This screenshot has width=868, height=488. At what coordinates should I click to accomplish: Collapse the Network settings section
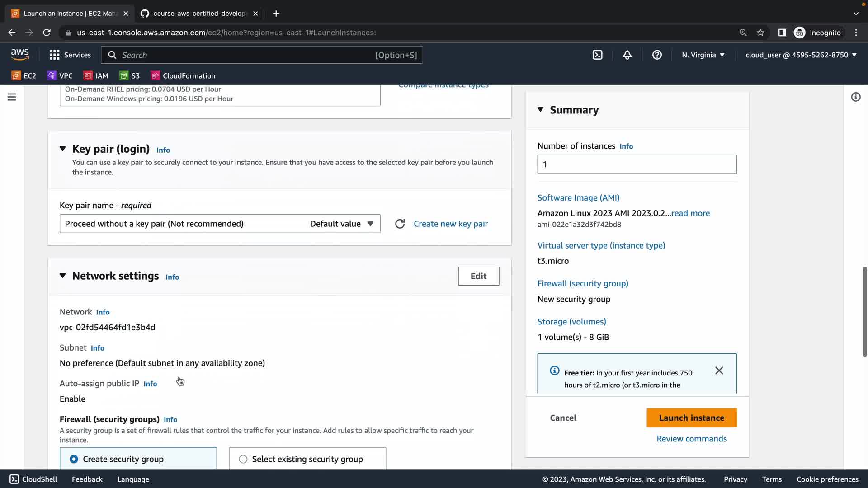pyautogui.click(x=63, y=276)
